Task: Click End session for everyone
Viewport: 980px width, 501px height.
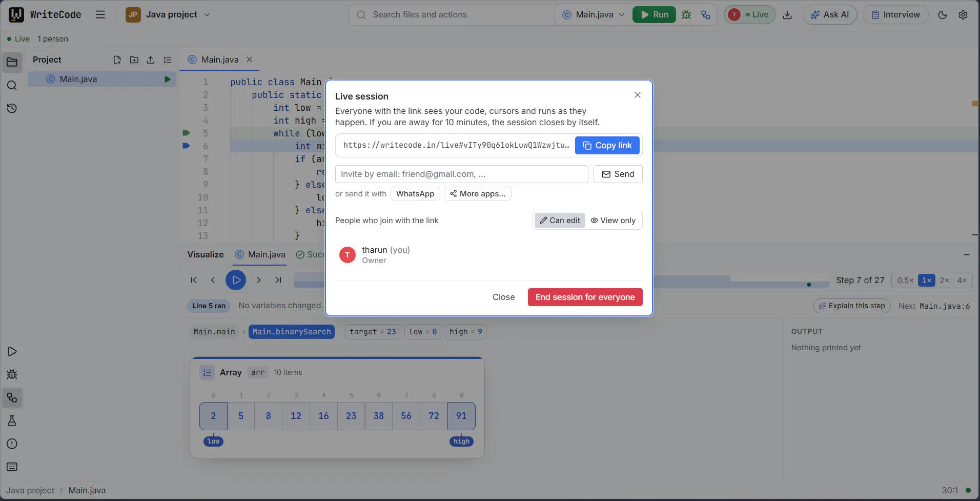Action: point(585,297)
